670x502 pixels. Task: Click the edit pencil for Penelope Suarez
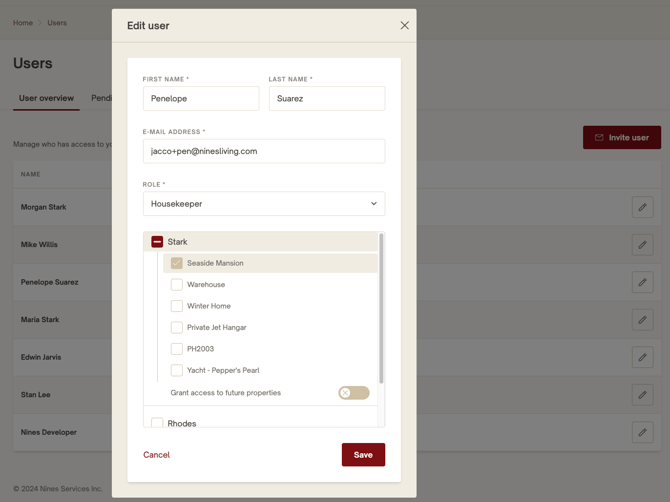642,282
